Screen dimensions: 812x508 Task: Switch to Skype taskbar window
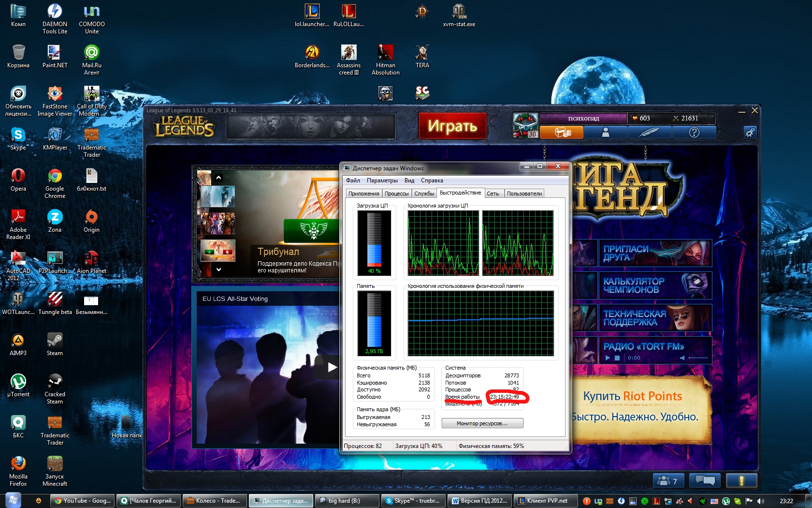tap(412, 501)
